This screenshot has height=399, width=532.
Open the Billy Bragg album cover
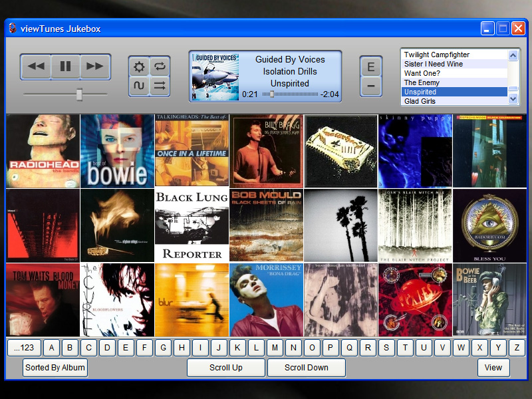tap(267, 151)
